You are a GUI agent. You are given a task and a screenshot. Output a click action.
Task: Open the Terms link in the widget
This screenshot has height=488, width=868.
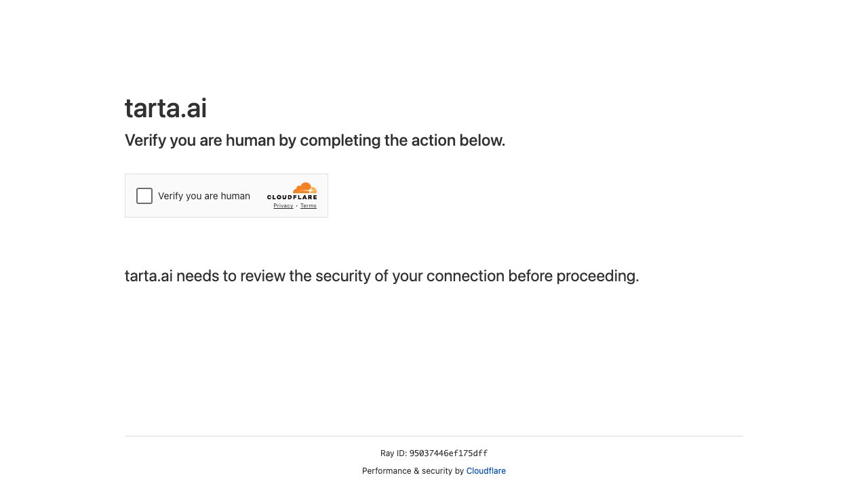(x=309, y=206)
